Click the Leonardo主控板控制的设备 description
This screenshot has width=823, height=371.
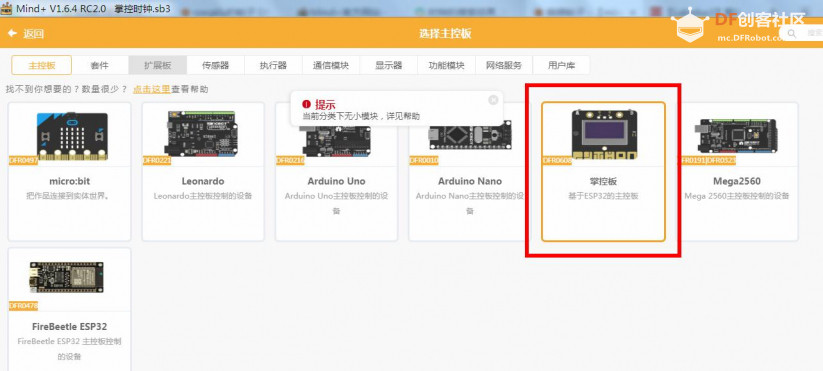coord(203,196)
